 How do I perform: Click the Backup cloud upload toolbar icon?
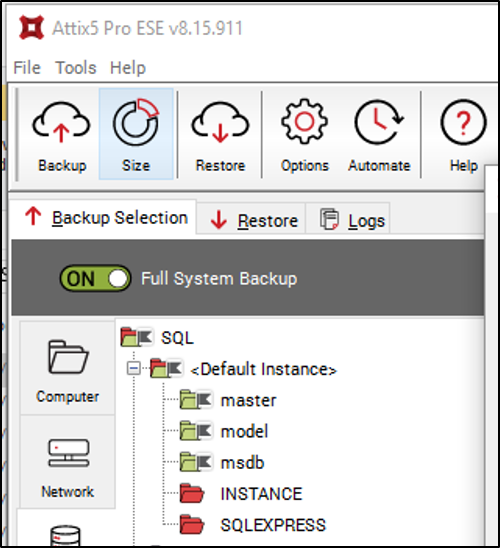(x=61, y=123)
